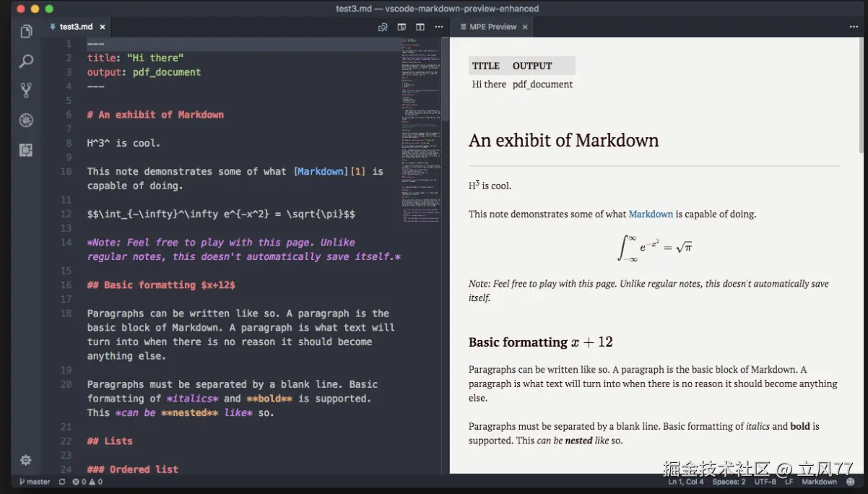This screenshot has width=868, height=494.
Task: Open the Extensions view icon
Action: tap(26, 149)
